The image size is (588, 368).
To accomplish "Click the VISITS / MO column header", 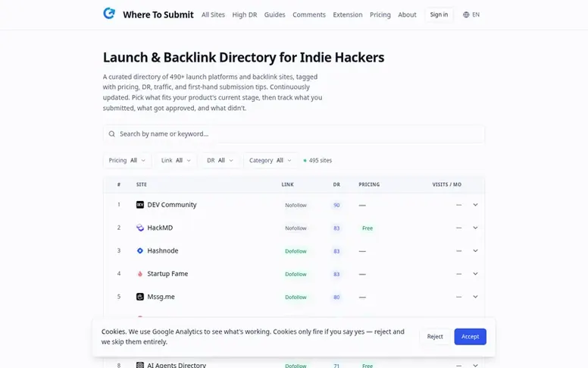I will (446, 184).
